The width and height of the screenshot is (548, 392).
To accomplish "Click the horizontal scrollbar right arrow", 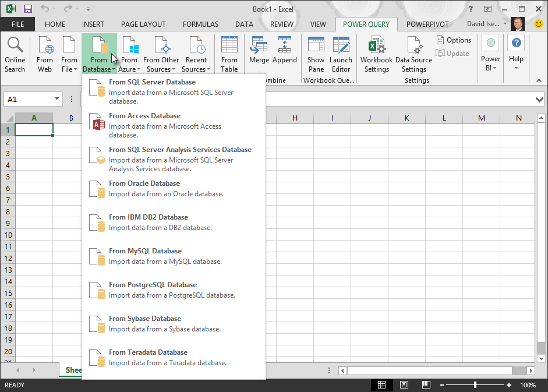I will (531, 370).
